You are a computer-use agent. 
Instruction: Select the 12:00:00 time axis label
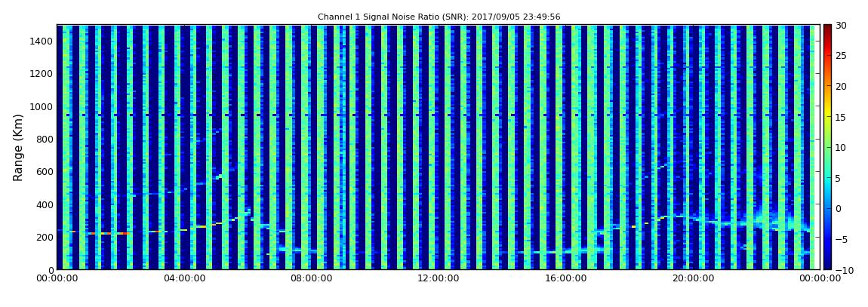coord(437,278)
